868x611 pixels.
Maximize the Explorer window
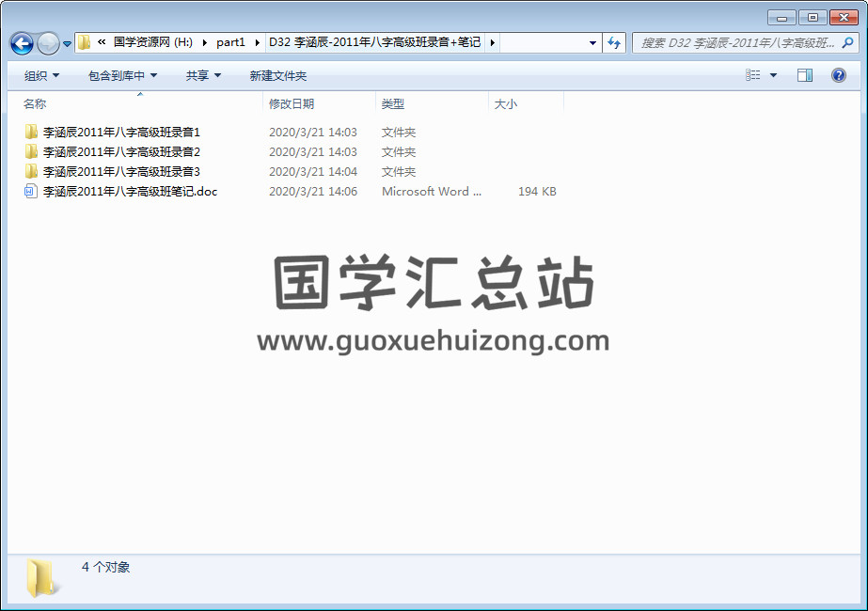click(x=813, y=18)
